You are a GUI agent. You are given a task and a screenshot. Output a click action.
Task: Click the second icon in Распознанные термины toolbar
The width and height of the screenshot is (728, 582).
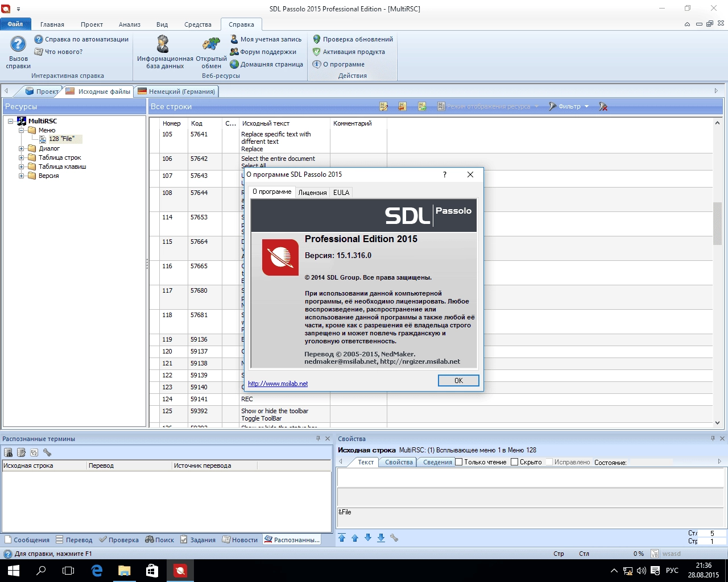tap(22, 452)
